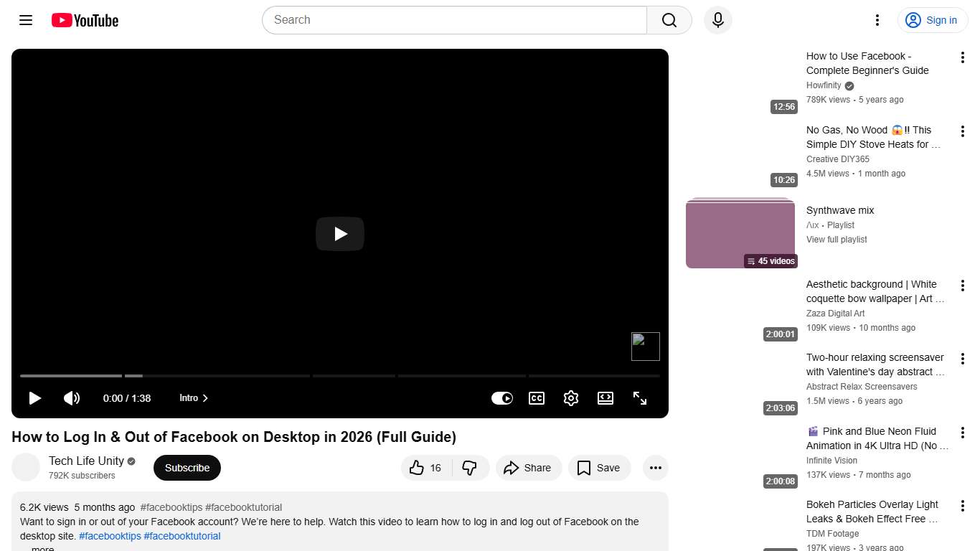Click the search magnifier icon
This screenshot has height=551, width=980.
click(x=668, y=20)
